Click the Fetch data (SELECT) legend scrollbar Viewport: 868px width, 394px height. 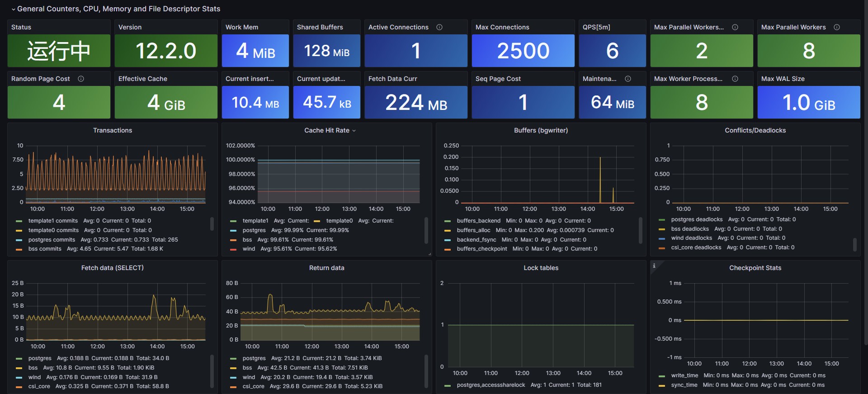(212, 371)
